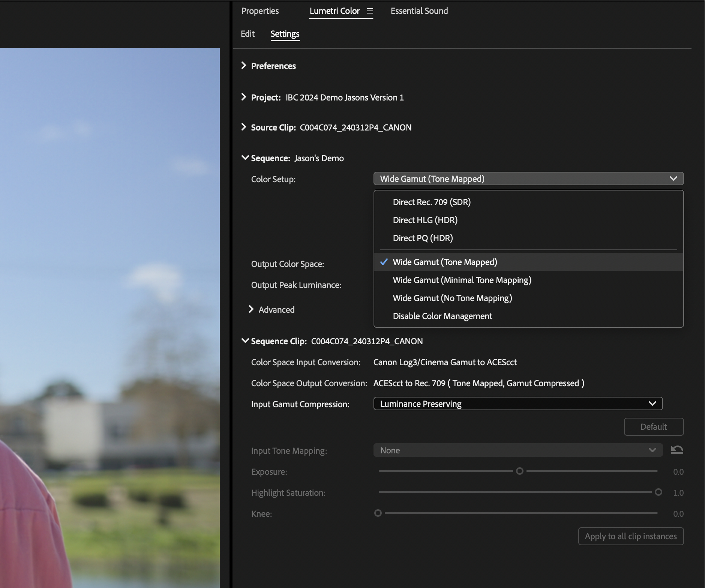Image resolution: width=705 pixels, height=588 pixels.
Task: Click the Knee slider handle
Action: (378, 513)
